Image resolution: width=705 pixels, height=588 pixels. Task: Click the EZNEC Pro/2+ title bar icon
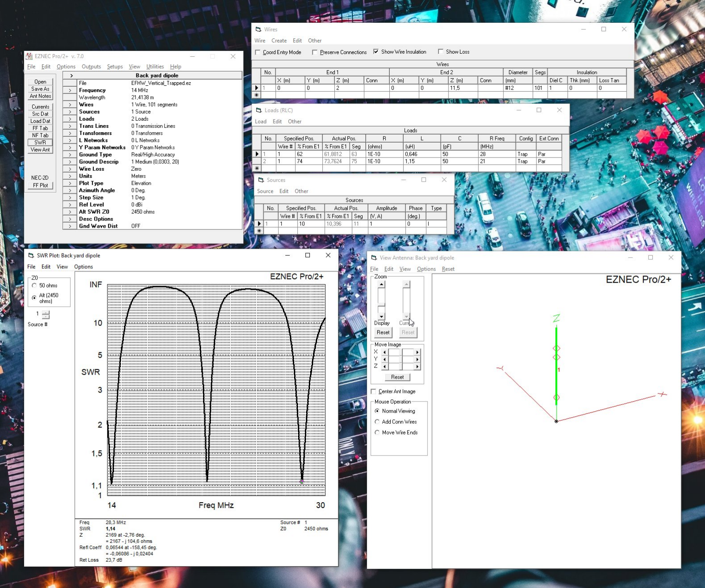29,56
